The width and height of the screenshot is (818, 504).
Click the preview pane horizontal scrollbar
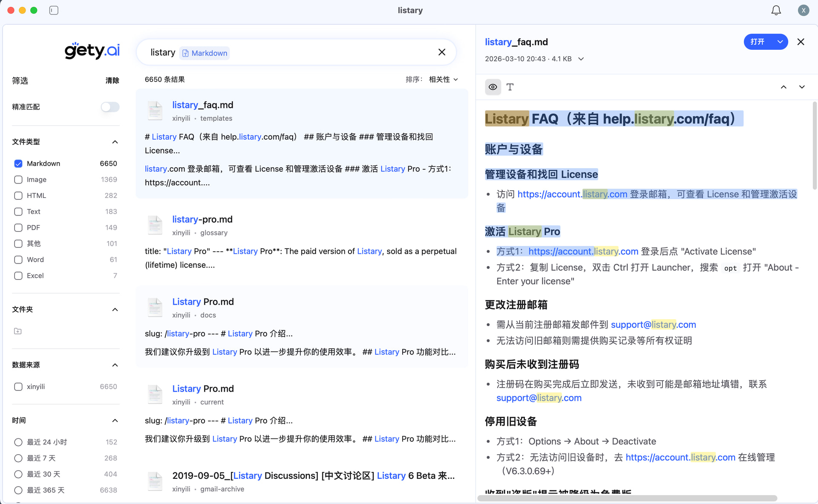[627, 498]
